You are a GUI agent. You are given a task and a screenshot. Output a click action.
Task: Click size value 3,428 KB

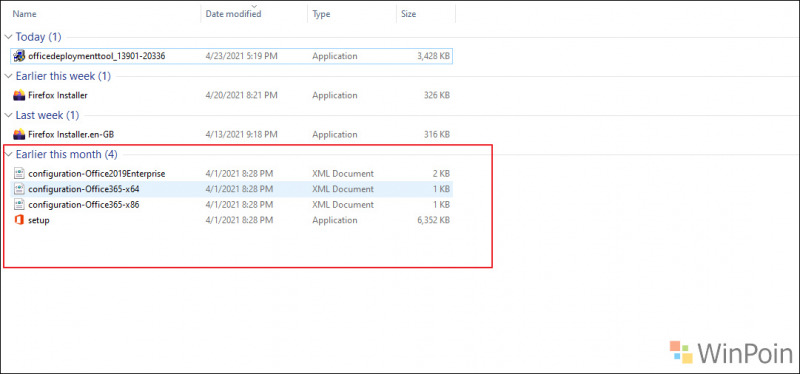pos(433,56)
